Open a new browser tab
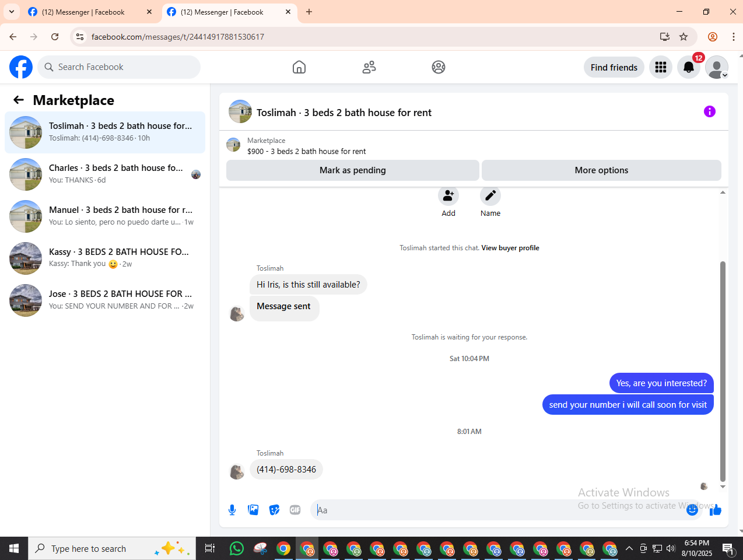This screenshot has width=743, height=560. click(309, 12)
